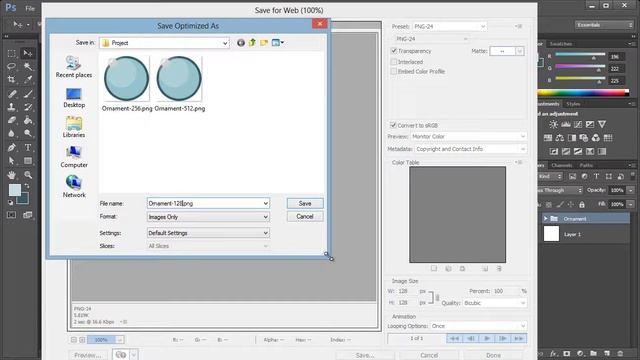Open the Format dropdown
Viewport: 640px width, 360px height.
(x=208, y=217)
